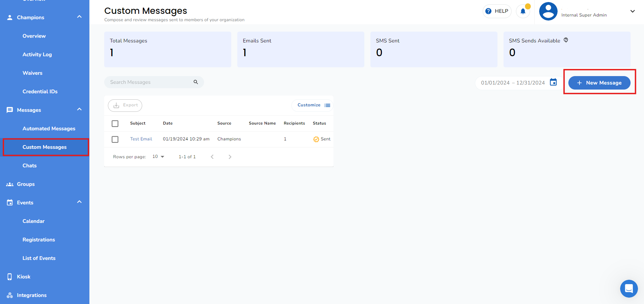Select all messages header checkbox

tap(115, 124)
